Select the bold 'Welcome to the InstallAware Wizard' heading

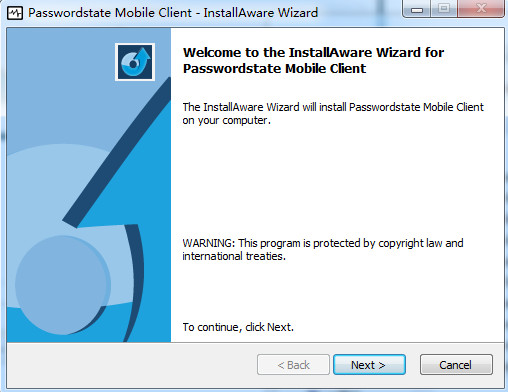[313, 60]
